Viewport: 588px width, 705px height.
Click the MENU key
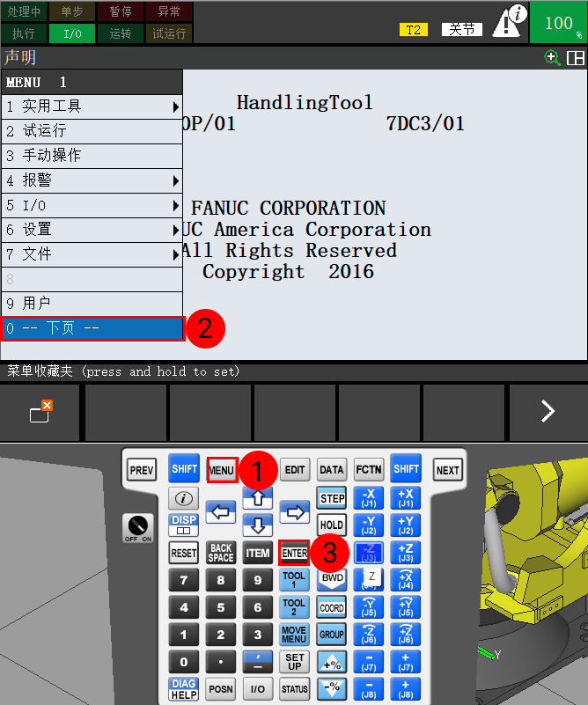tap(222, 470)
